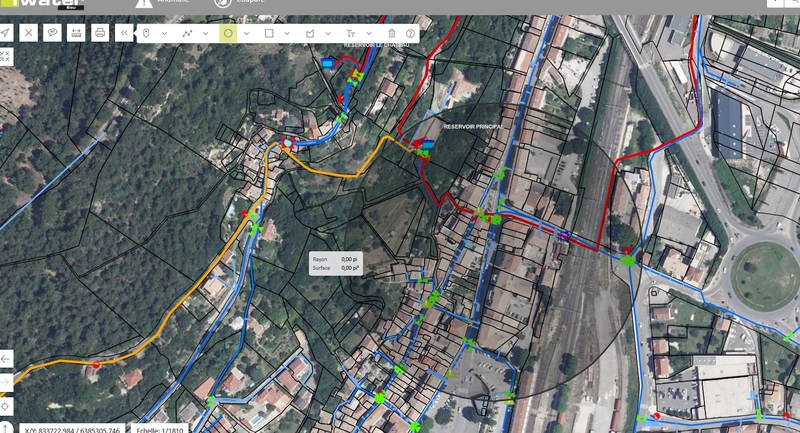Select the circle drawing tool
800x433 pixels.
click(x=228, y=33)
